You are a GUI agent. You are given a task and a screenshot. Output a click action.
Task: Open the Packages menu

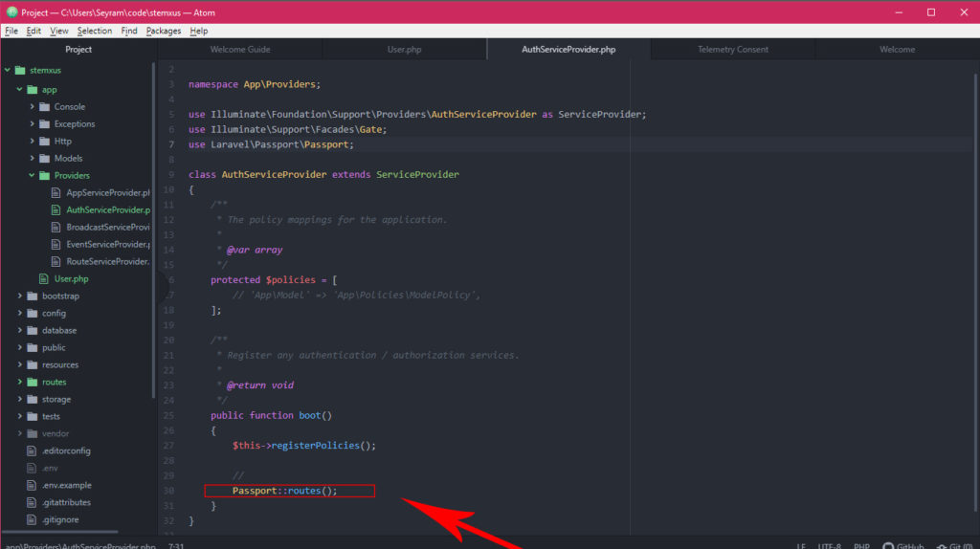click(x=164, y=31)
